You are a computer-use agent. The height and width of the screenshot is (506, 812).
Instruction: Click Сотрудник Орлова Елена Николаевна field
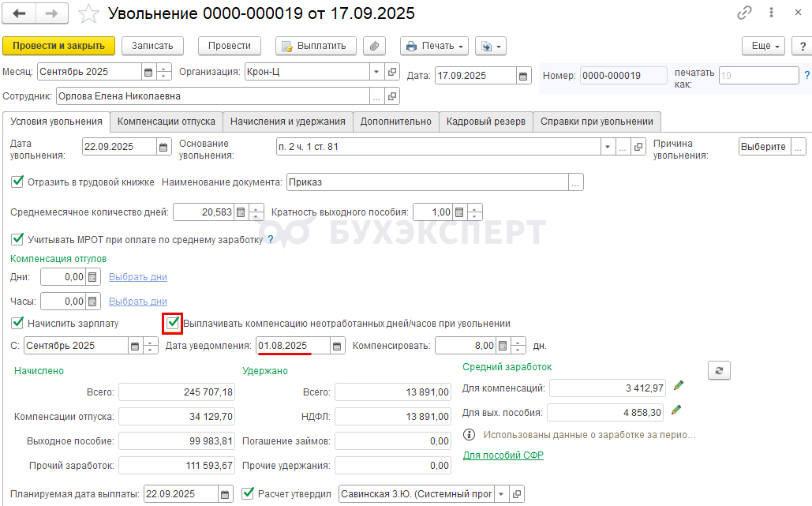[213, 96]
